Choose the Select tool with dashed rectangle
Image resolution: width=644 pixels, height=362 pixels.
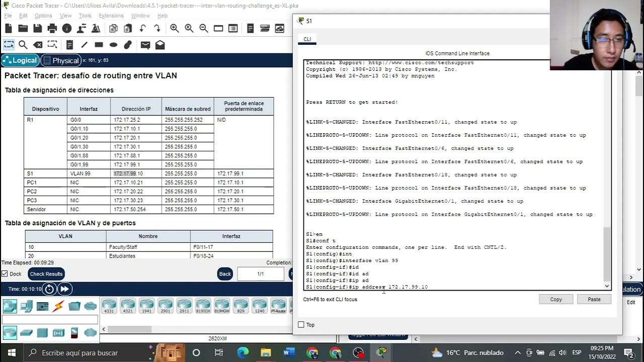(9, 45)
